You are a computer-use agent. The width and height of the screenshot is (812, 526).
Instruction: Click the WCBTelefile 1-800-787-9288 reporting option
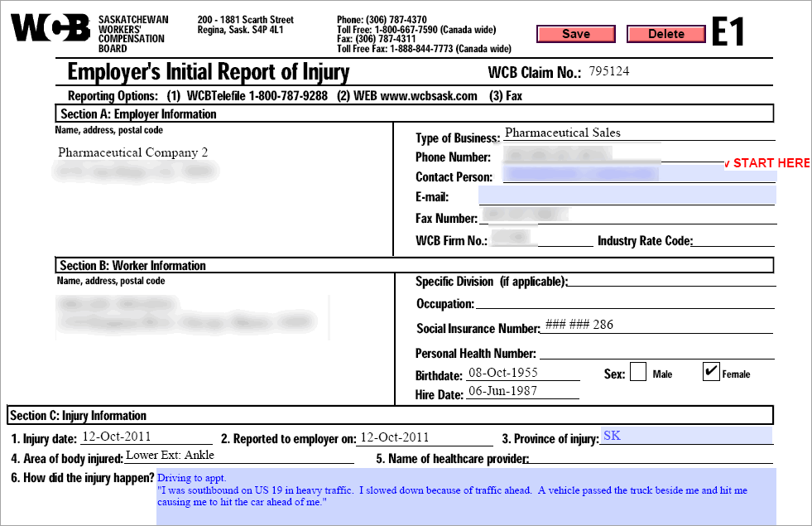point(247,96)
